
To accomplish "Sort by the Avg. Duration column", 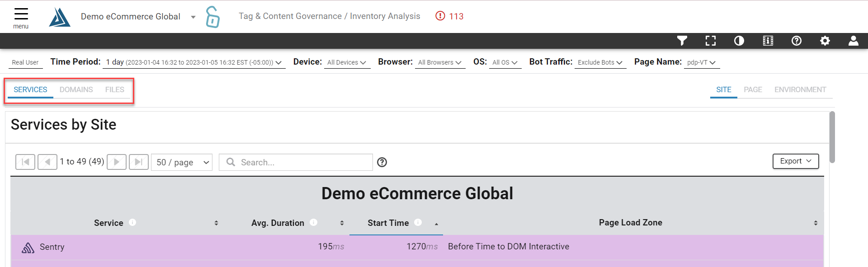I will [x=278, y=223].
